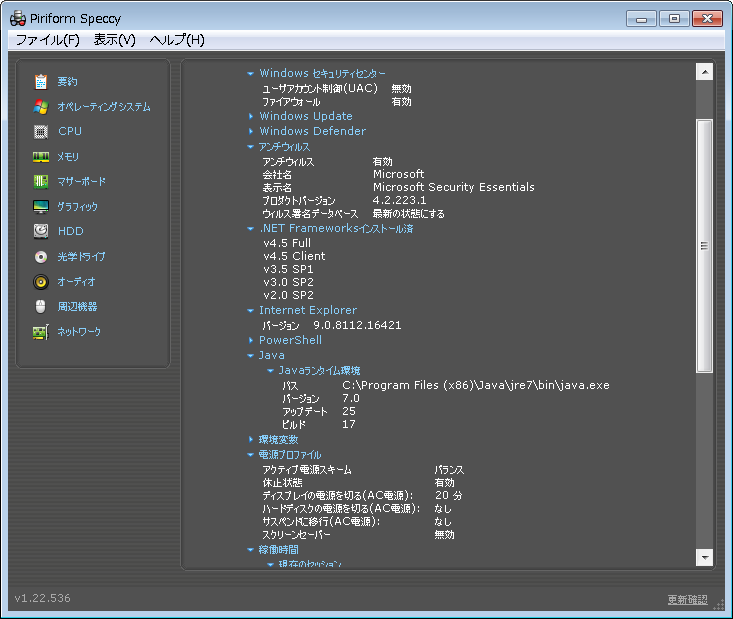Expand the PowerShell section
This screenshot has width=733, height=619.
(x=251, y=340)
